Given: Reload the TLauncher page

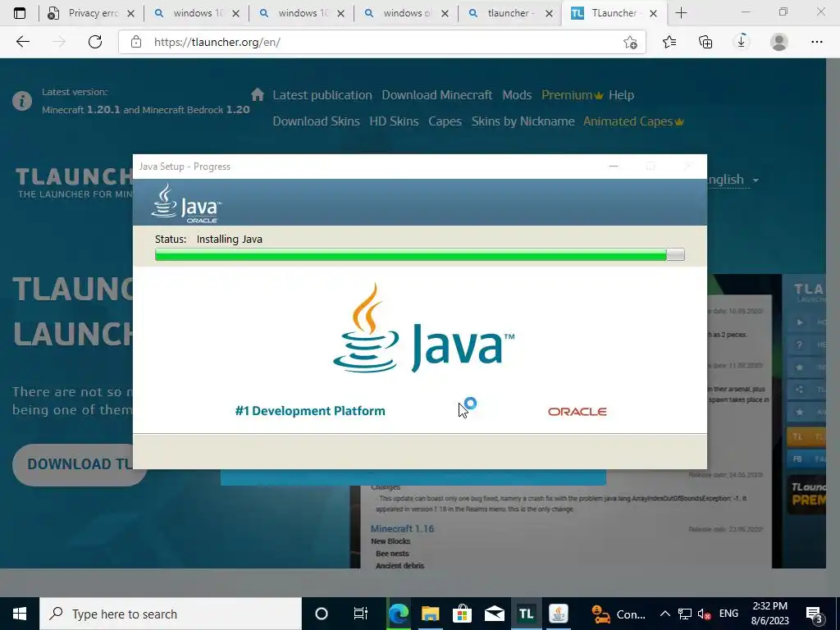Looking at the screenshot, I should 95,42.
